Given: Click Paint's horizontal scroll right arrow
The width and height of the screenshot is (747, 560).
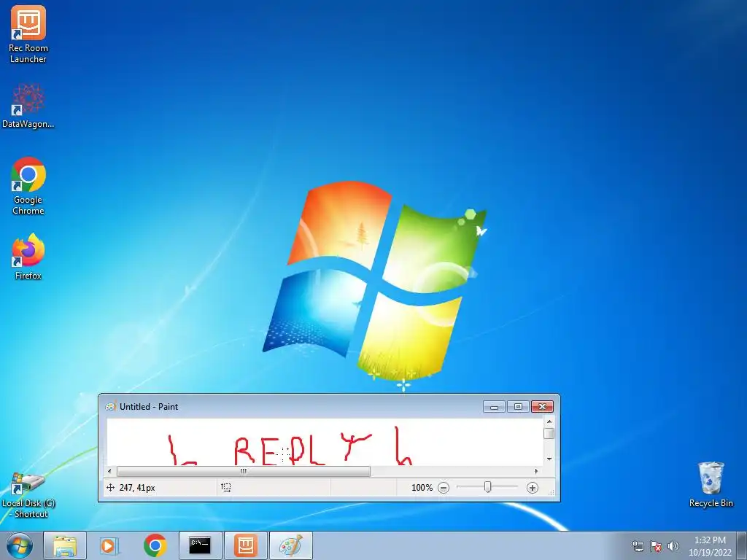Looking at the screenshot, I should click(536, 471).
